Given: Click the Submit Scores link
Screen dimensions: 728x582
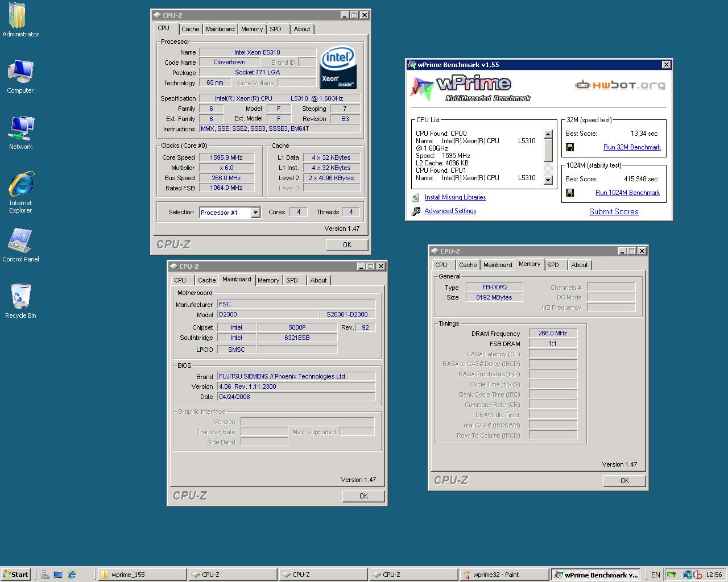Looking at the screenshot, I should [x=614, y=211].
